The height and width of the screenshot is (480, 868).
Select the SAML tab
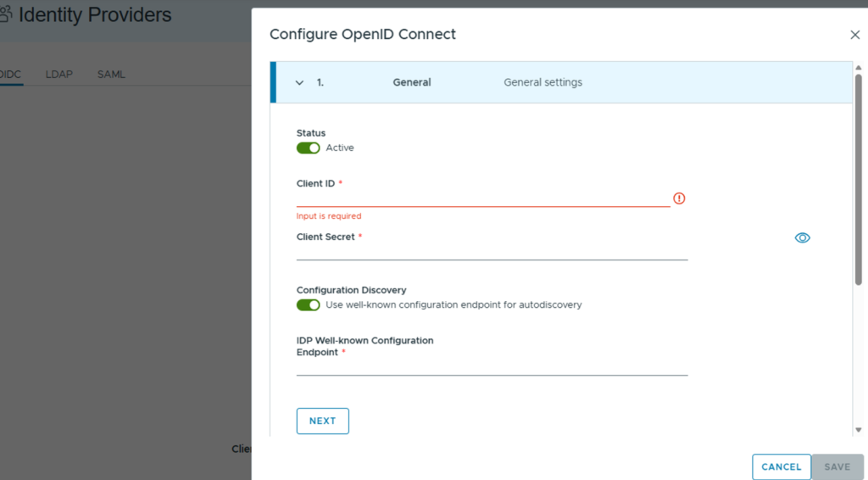tap(111, 75)
